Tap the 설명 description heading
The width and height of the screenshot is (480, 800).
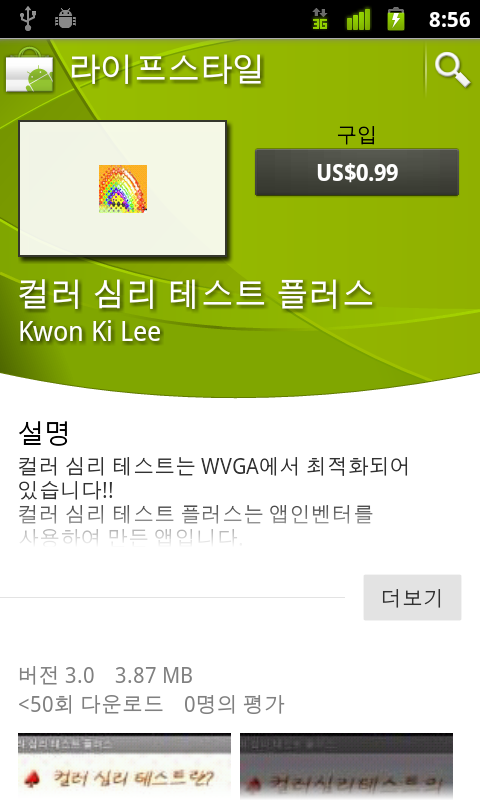[44, 433]
